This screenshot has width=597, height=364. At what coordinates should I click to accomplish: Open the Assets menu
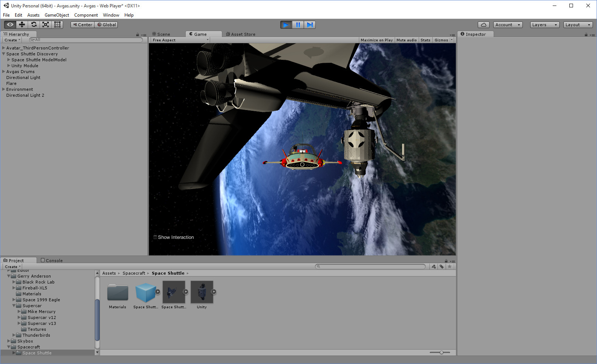33,15
